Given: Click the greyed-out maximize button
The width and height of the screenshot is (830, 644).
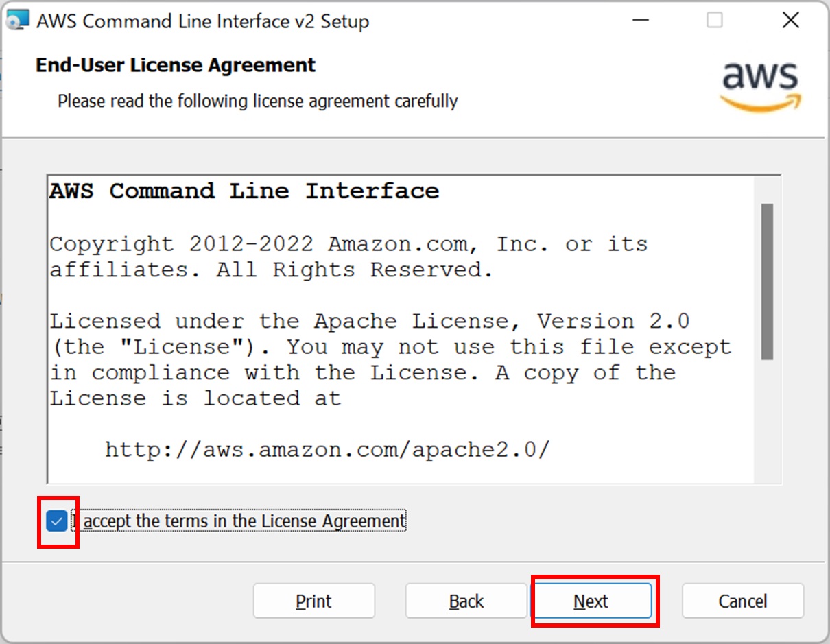Looking at the screenshot, I should tap(714, 21).
